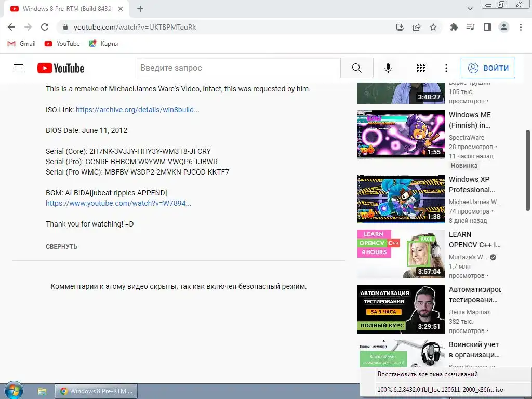Click the BIOS Date: June 11, 2012 line
532x399 pixels.
[x=87, y=130]
